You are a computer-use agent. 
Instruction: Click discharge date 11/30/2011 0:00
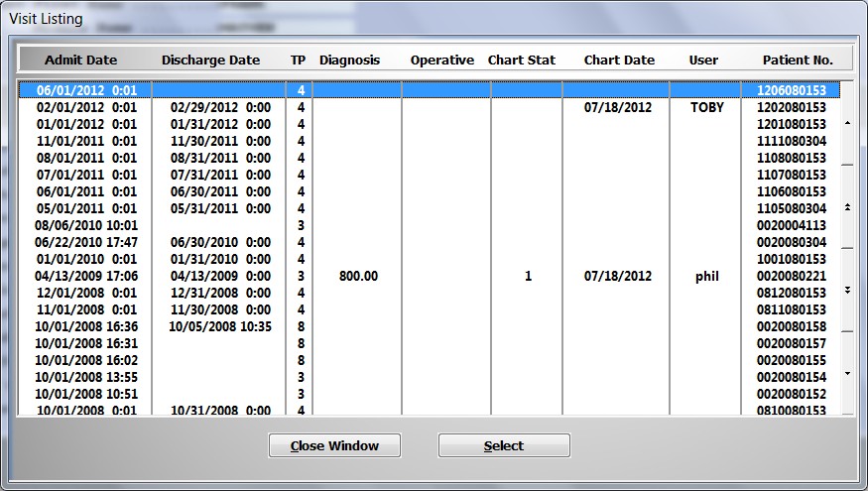220,141
